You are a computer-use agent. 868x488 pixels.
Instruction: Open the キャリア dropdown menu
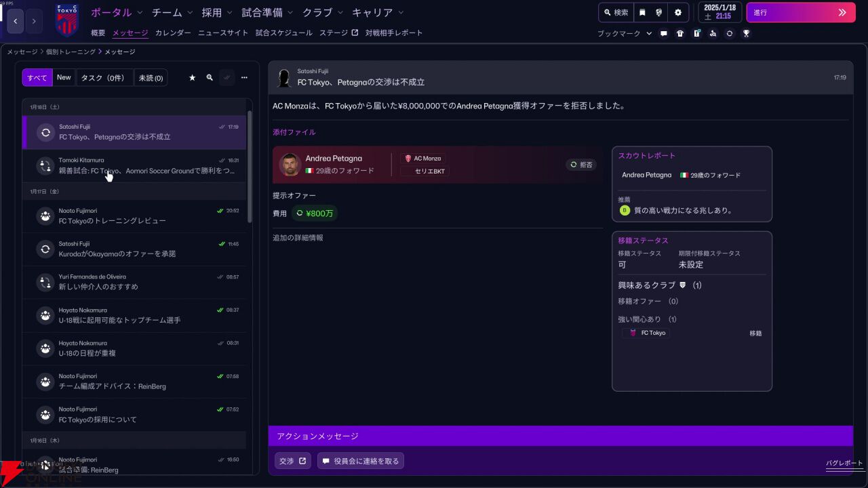[378, 12]
